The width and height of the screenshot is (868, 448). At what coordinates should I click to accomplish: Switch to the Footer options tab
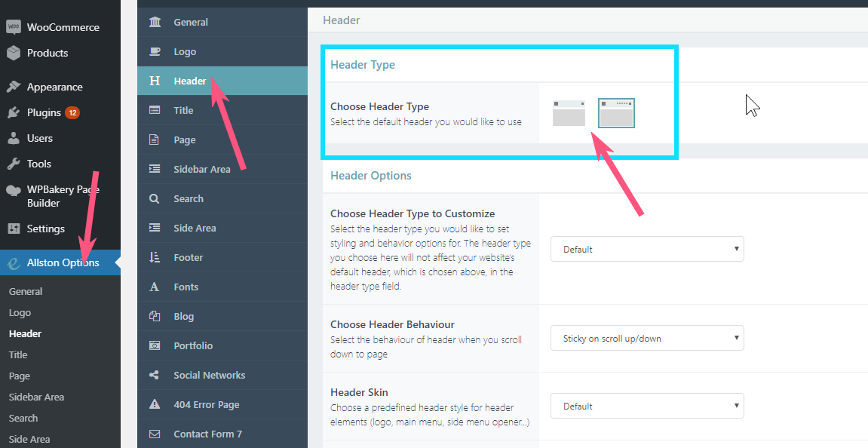[x=222, y=257]
